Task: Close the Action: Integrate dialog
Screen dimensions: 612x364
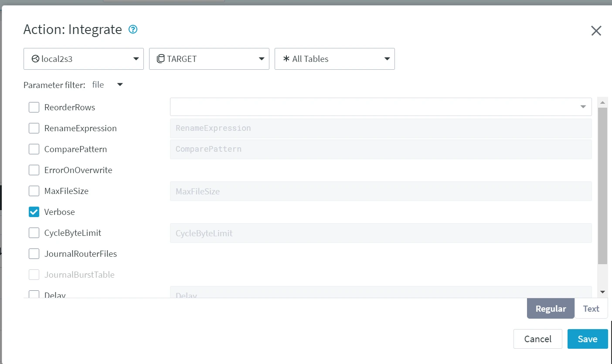Action: [x=596, y=31]
